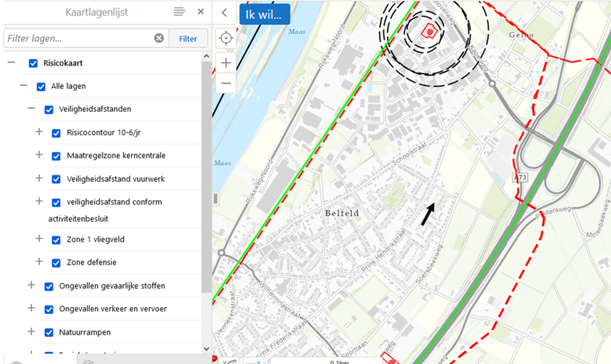Expand the Natuurrampen group
This screenshot has height=364, width=611.
pyautogui.click(x=31, y=331)
